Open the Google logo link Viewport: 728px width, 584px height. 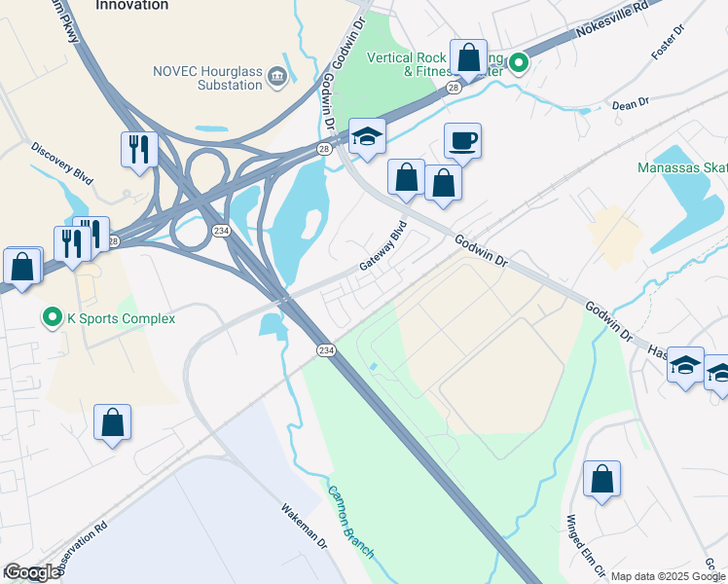tap(30, 572)
